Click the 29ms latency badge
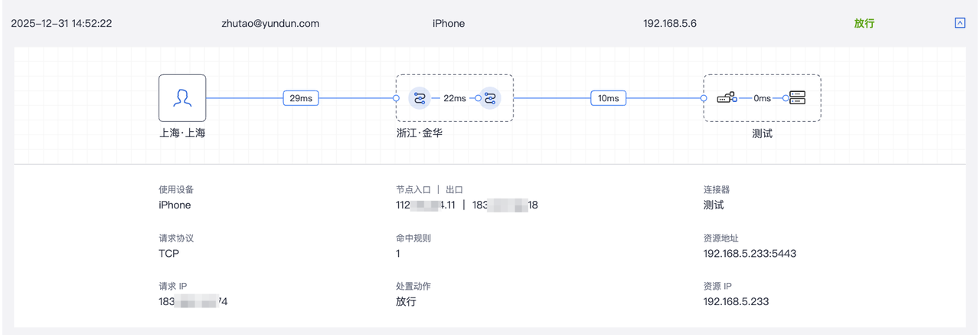 pos(301,98)
